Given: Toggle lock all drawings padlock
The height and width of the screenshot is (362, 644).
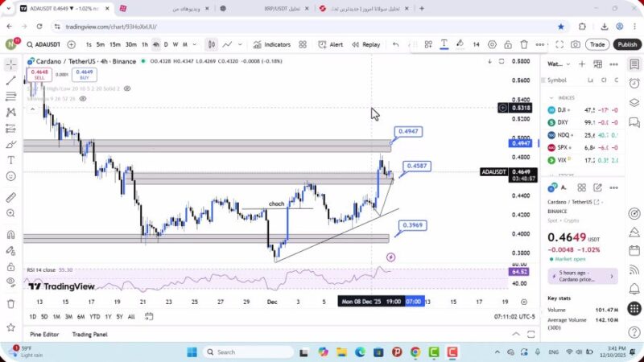Looking at the screenshot, I should (10, 264).
